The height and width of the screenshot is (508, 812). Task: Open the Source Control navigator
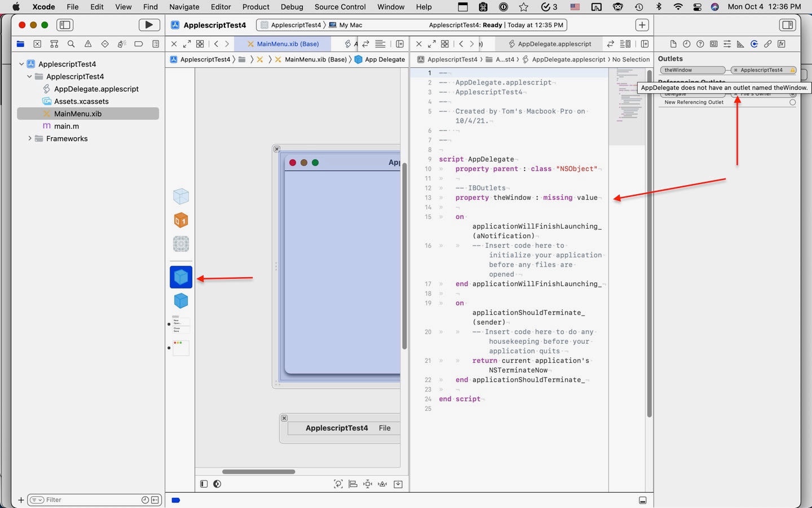coord(37,44)
